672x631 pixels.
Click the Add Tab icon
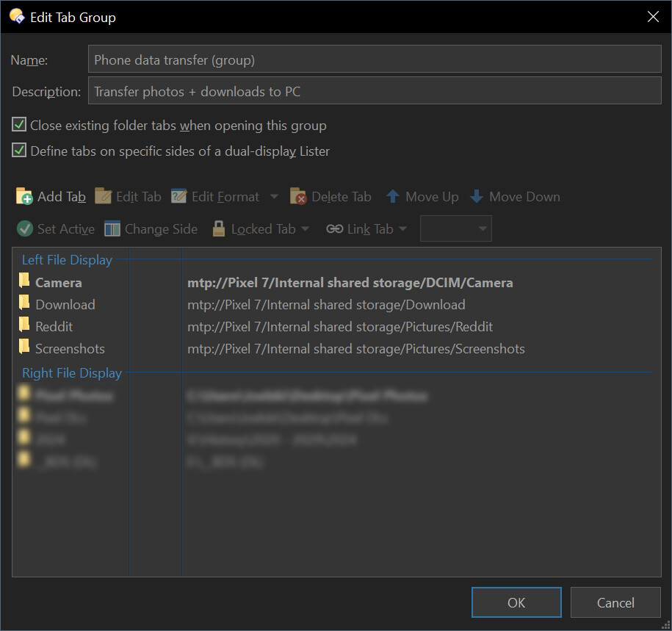tap(24, 197)
